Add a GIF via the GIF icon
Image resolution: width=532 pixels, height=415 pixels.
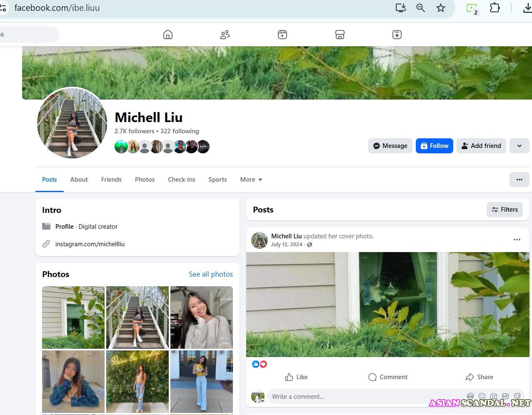(505, 396)
